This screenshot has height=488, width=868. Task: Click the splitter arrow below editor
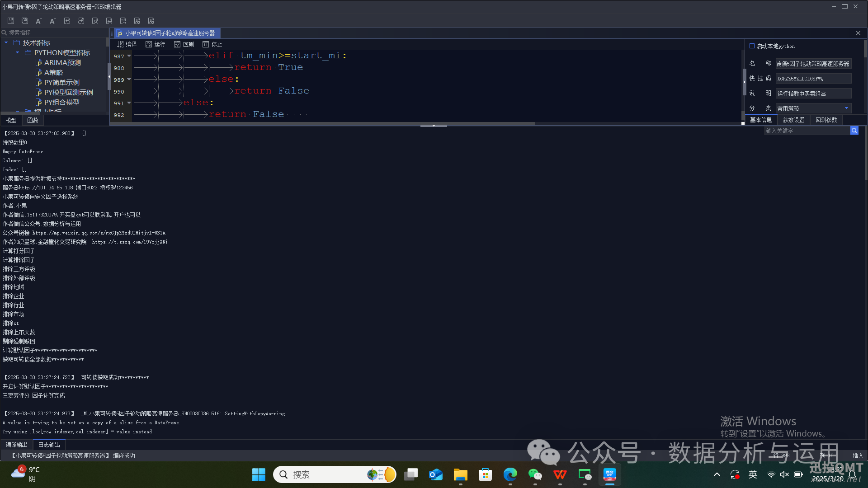point(434,126)
